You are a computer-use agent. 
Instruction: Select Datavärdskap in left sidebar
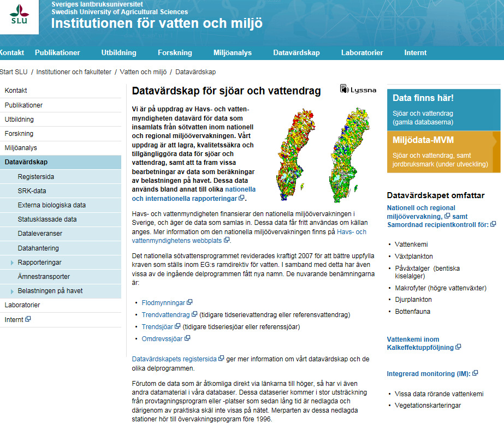click(61, 162)
